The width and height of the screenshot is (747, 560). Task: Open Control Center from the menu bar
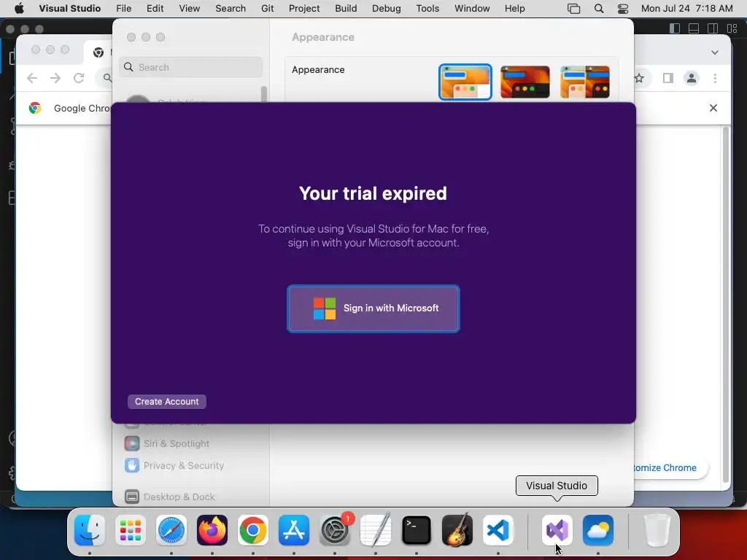coord(623,9)
